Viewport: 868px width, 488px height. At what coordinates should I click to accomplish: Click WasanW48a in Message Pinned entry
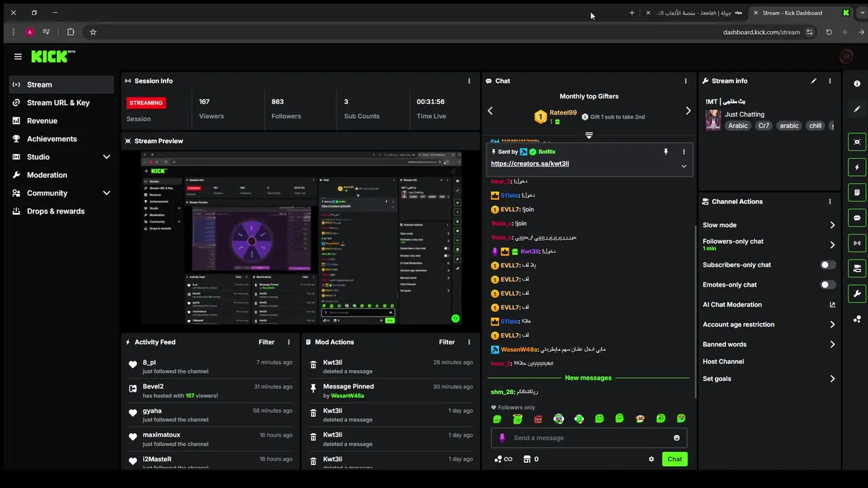click(348, 396)
